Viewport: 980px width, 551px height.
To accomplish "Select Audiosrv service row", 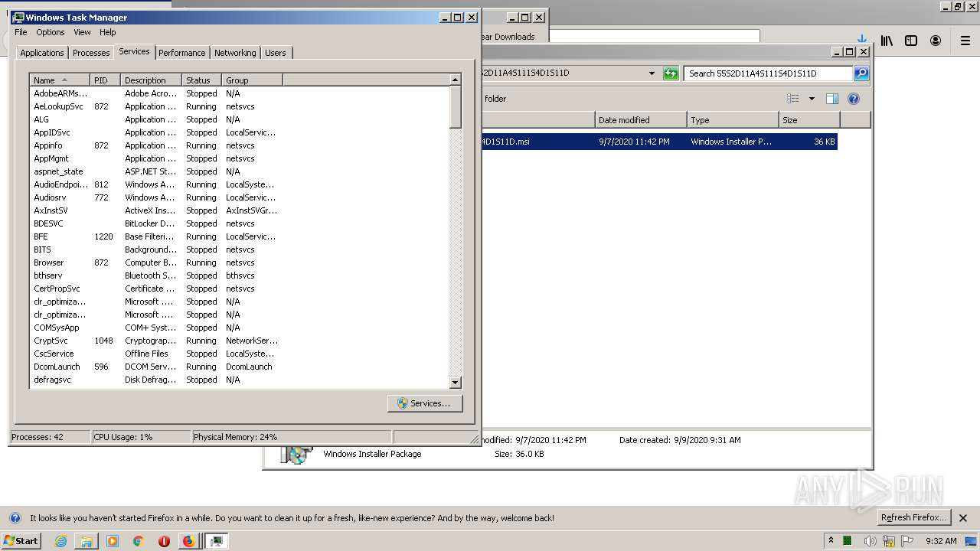I will click(240, 197).
